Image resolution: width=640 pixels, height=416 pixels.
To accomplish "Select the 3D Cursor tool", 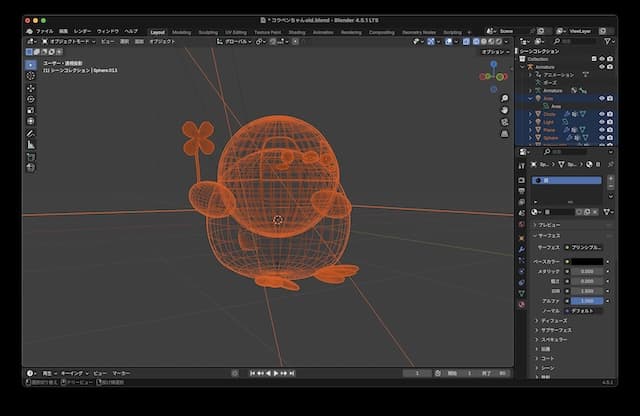I will pyautogui.click(x=31, y=76).
